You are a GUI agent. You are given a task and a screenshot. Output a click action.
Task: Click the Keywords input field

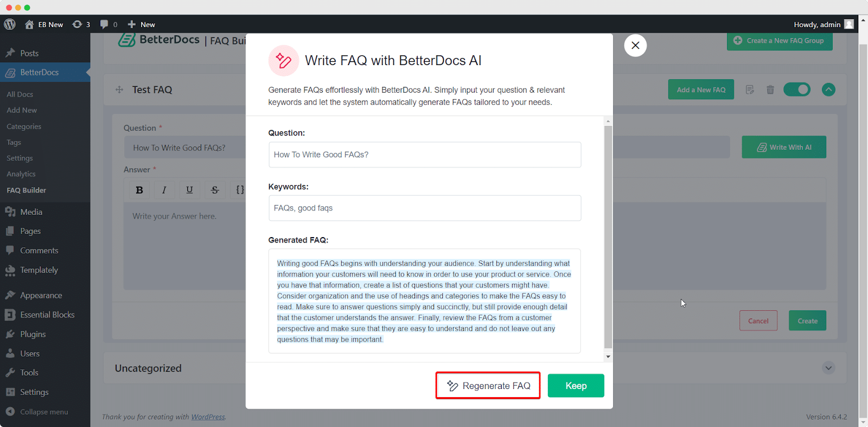(425, 208)
